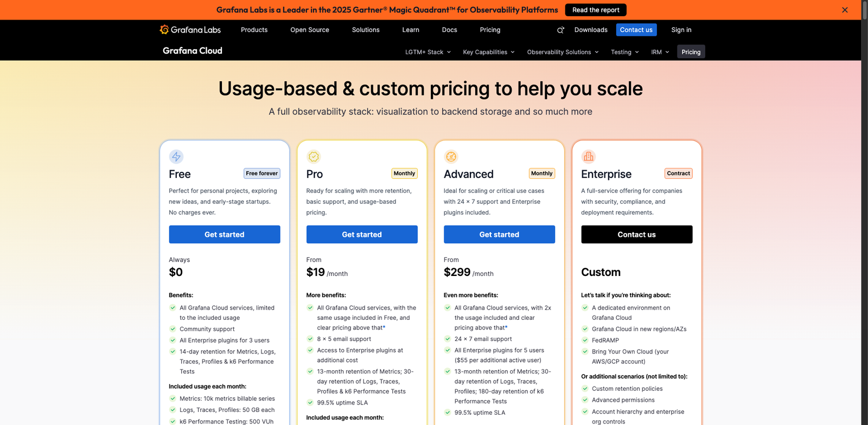The width and height of the screenshot is (868, 425).
Task: Click the Contract badge on Enterprise card
Action: pyautogui.click(x=679, y=173)
